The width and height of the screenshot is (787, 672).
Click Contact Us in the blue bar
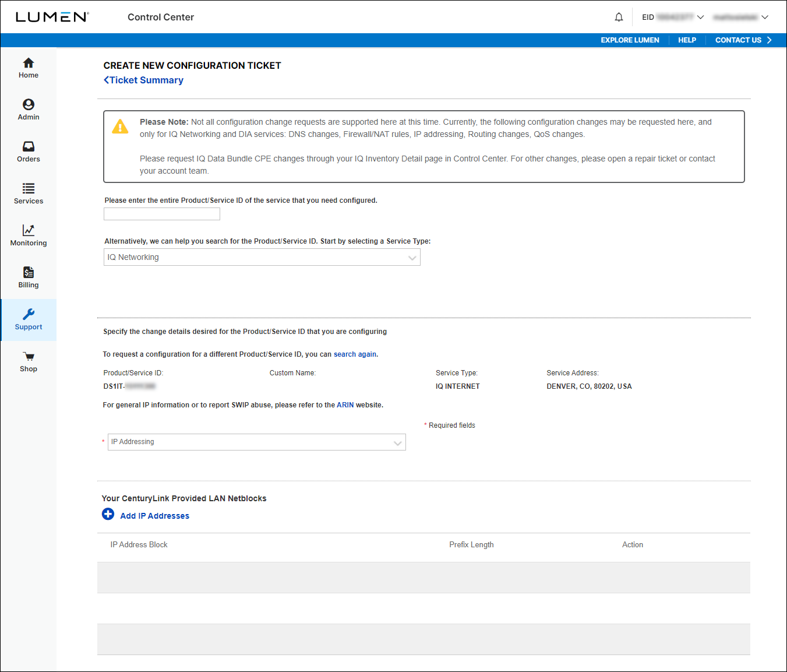pos(743,40)
